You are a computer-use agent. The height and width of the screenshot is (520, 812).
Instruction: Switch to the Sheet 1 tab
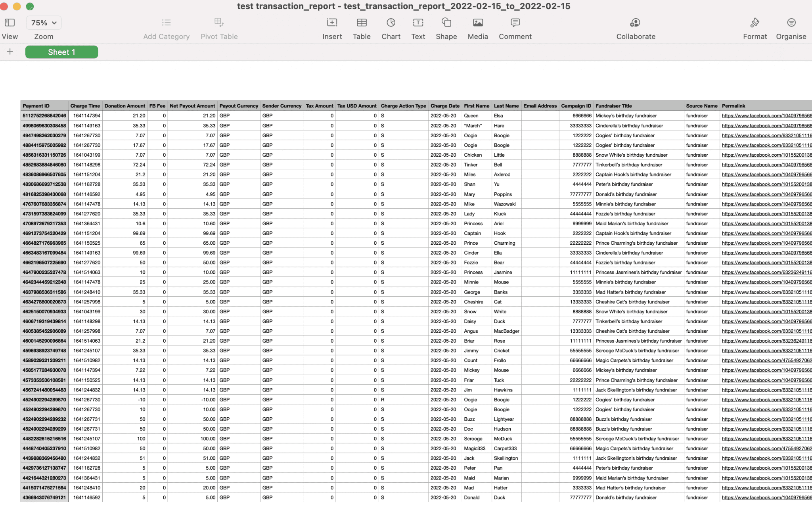tap(61, 52)
